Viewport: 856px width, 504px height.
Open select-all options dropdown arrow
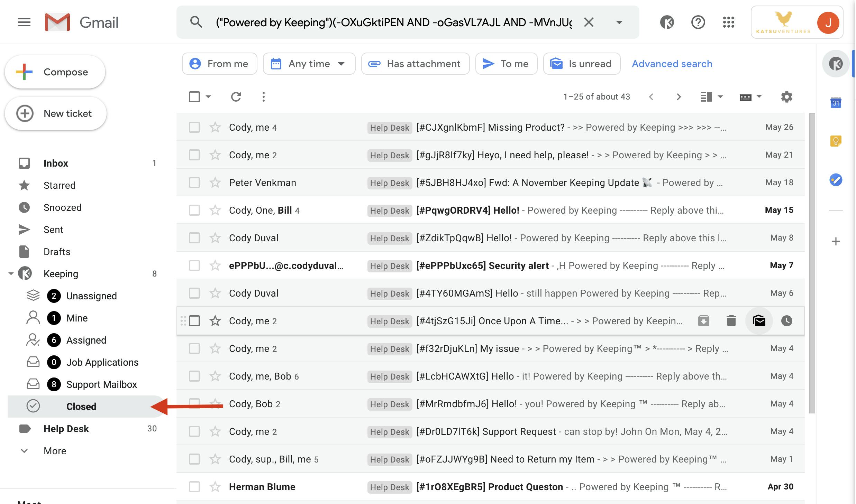208,97
